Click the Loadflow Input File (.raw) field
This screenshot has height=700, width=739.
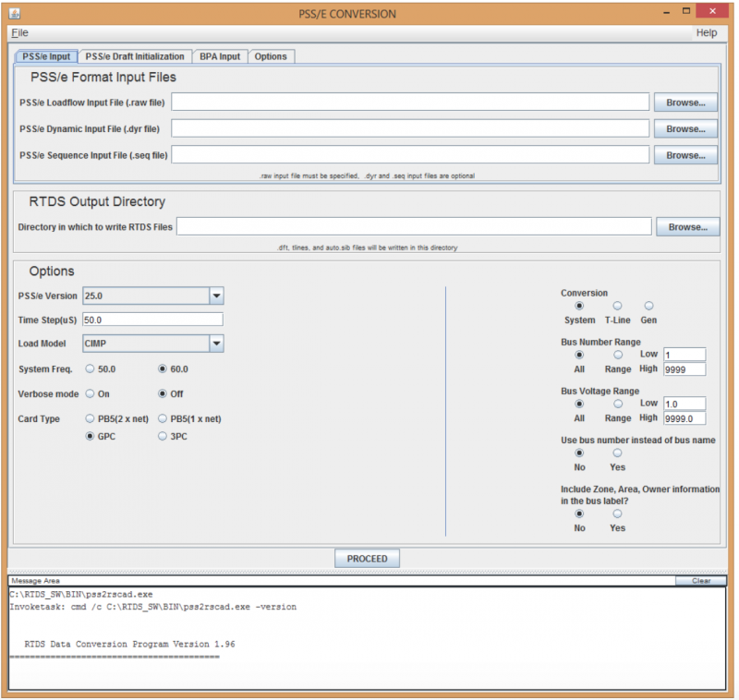click(410, 103)
